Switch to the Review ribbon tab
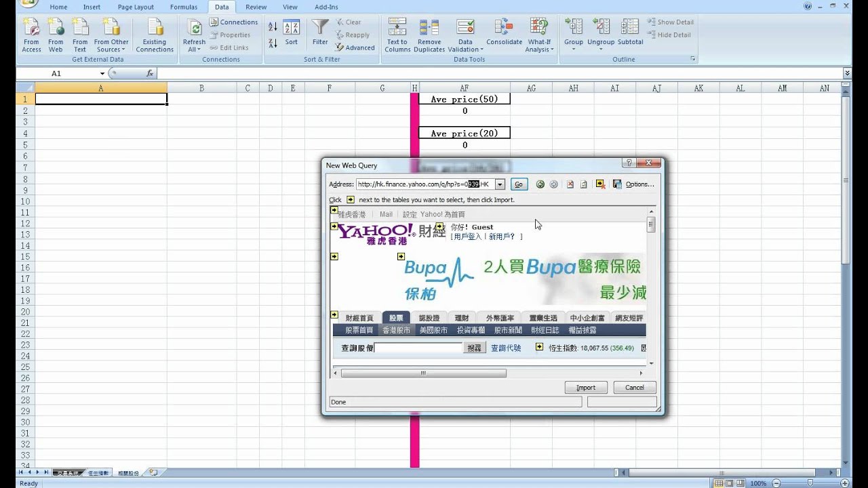This screenshot has height=488, width=868. (x=256, y=7)
